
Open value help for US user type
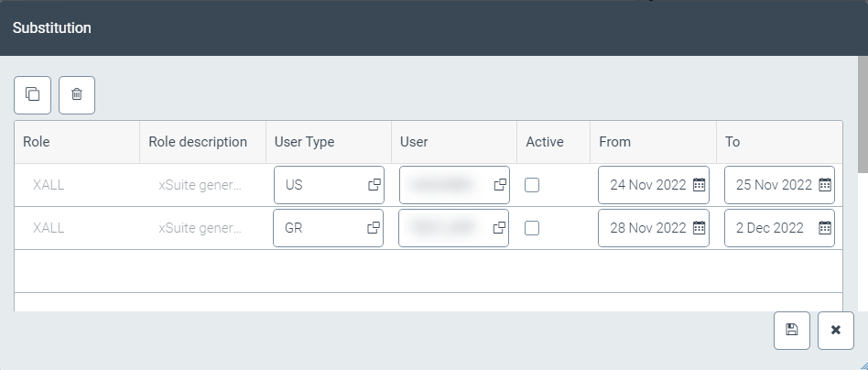[x=374, y=185]
